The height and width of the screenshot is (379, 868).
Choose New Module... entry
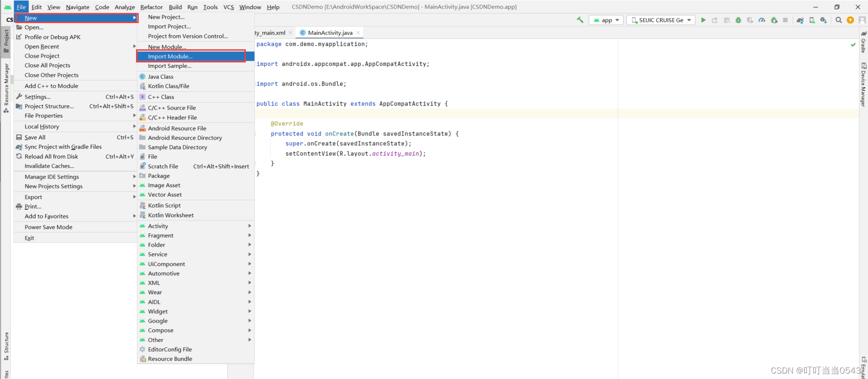click(x=196, y=47)
